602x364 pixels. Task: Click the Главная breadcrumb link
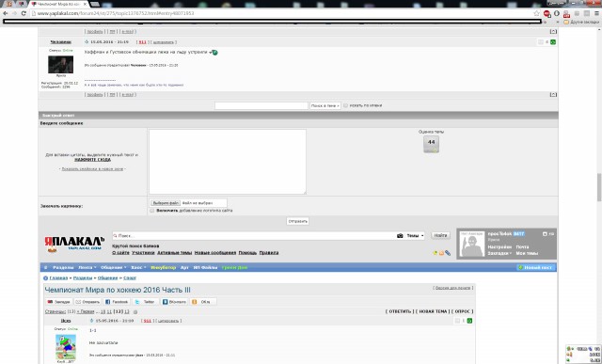point(58,278)
